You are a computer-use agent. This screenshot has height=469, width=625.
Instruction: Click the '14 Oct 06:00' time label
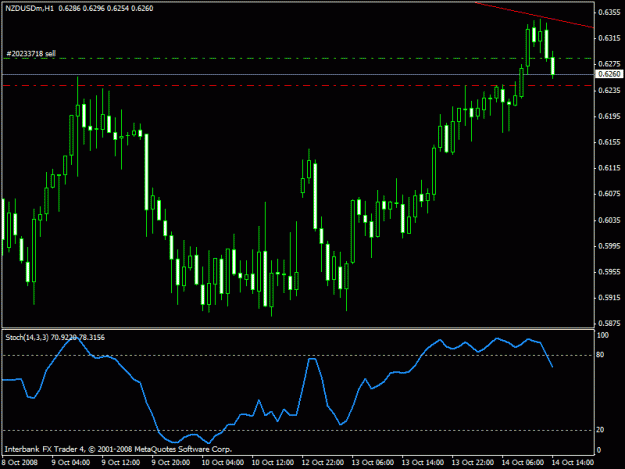tap(523, 463)
